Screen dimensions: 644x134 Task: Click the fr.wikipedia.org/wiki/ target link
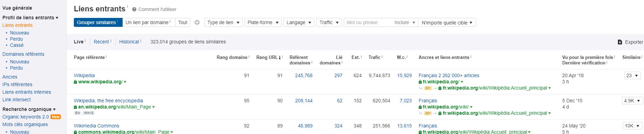[x=446, y=107]
